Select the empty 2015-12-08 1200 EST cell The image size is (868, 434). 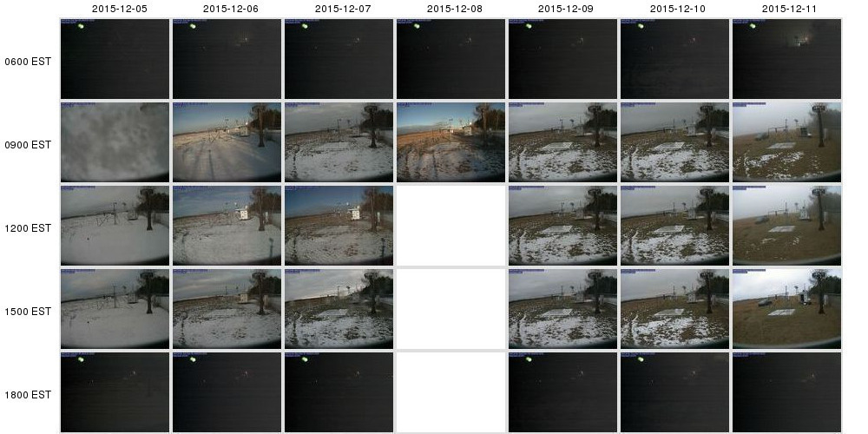[x=450, y=226]
